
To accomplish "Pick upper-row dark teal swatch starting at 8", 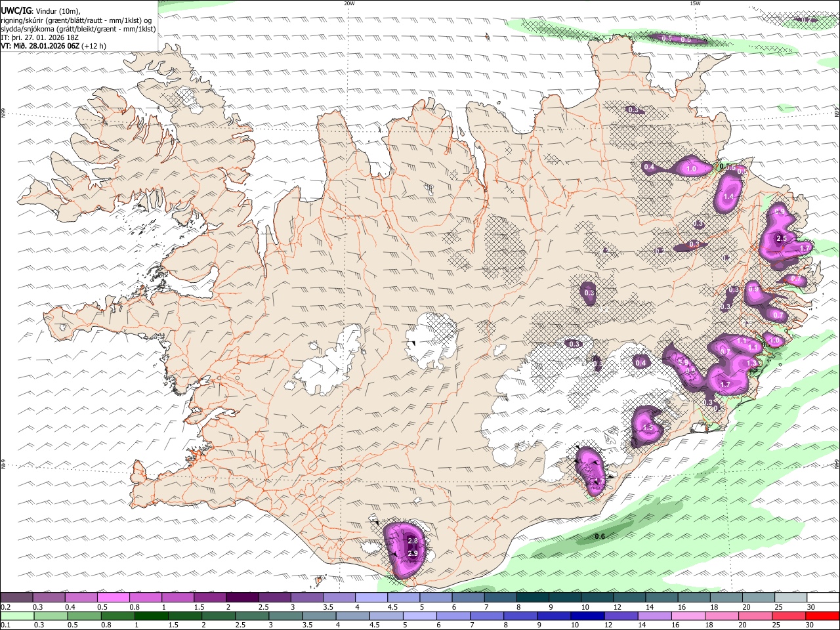I will pos(533,597).
